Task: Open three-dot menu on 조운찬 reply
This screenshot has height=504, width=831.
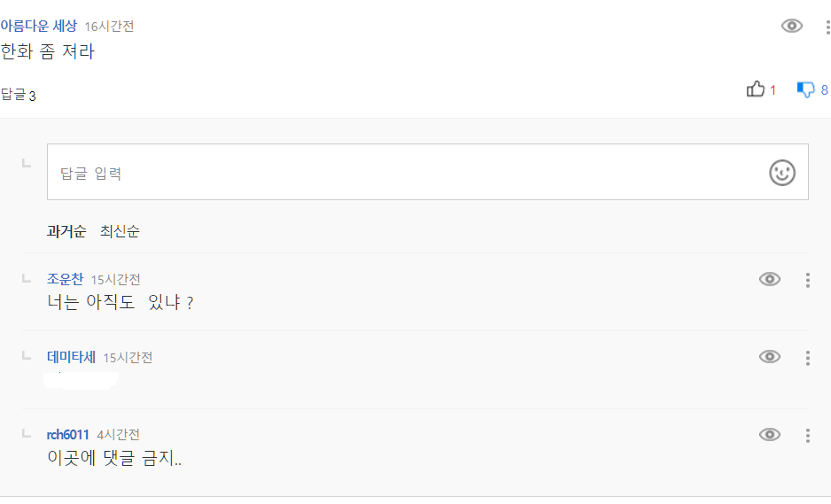Action: click(x=807, y=280)
